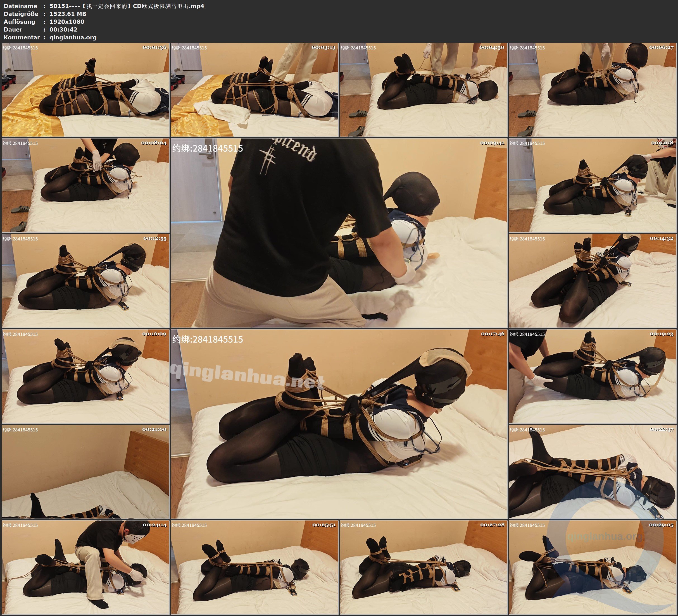Image resolution: width=678 pixels, height=616 pixels.
Task: Select the frame marked 00:12:55
Action: (85, 281)
